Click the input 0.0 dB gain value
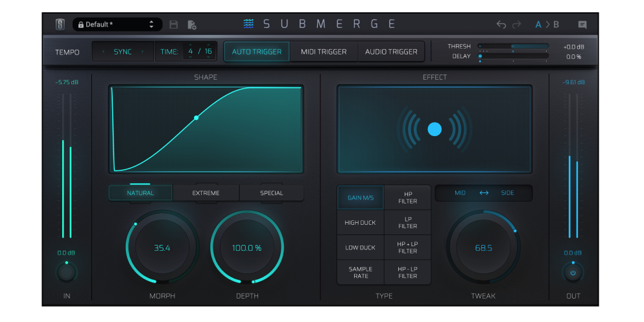This screenshot has height=322, width=644. 66,253
